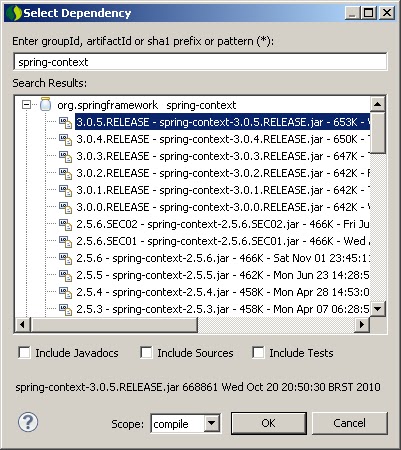Viewport: 401px width, 450px height.
Task: Open help with the question mark icon
Action: tap(28, 422)
